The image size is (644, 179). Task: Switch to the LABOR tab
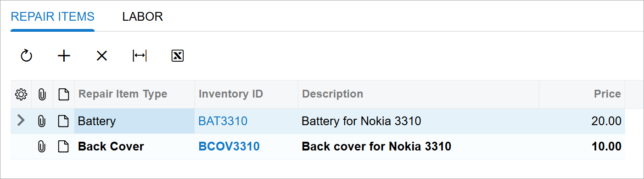pos(142,17)
